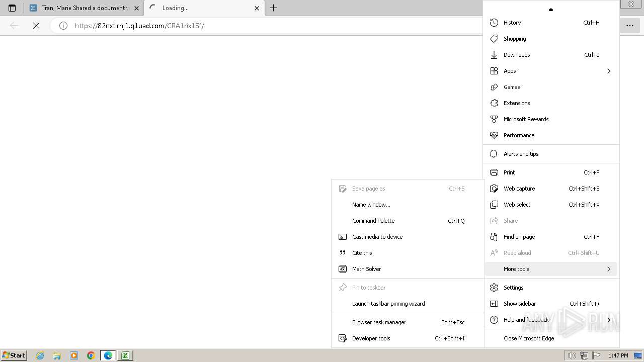Open tab actions menu icon

(x=12, y=8)
